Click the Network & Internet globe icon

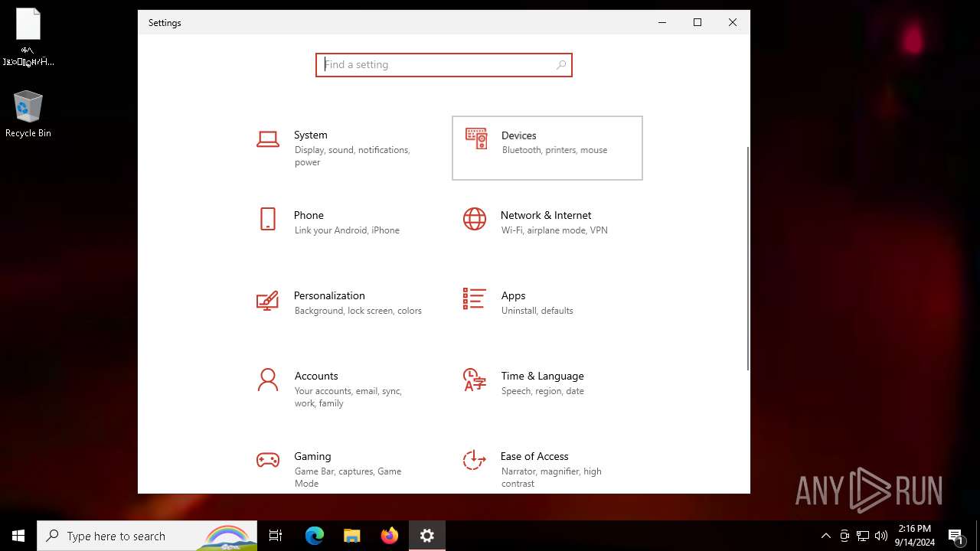click(x=475, y=219)
